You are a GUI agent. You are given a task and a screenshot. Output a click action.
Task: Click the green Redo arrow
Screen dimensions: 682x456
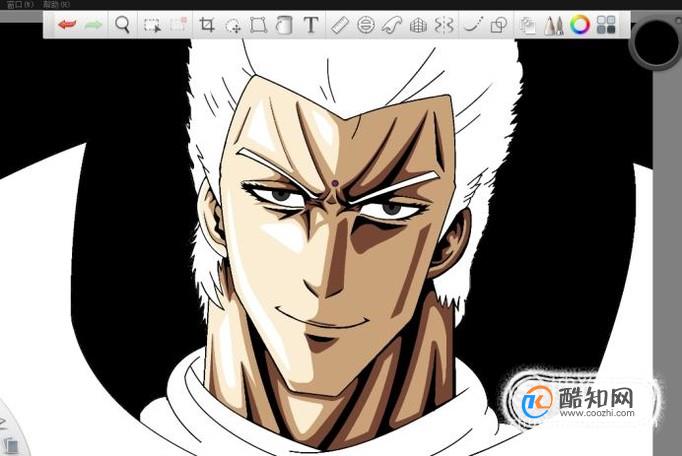[93, 25]
